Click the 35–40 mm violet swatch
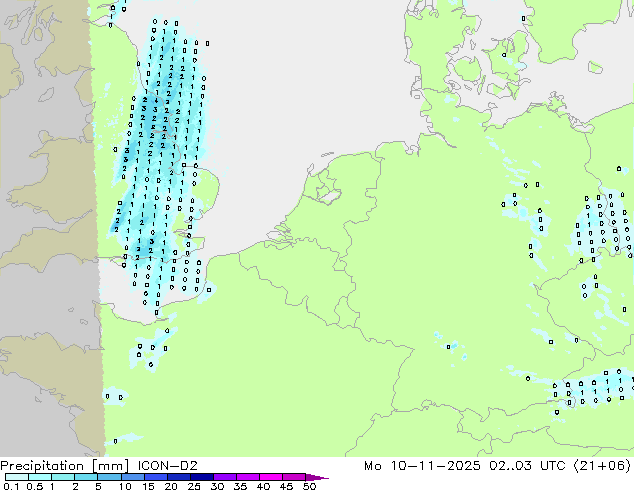The height and width of the screenshot is (490, 634). [x=248, y=477]
